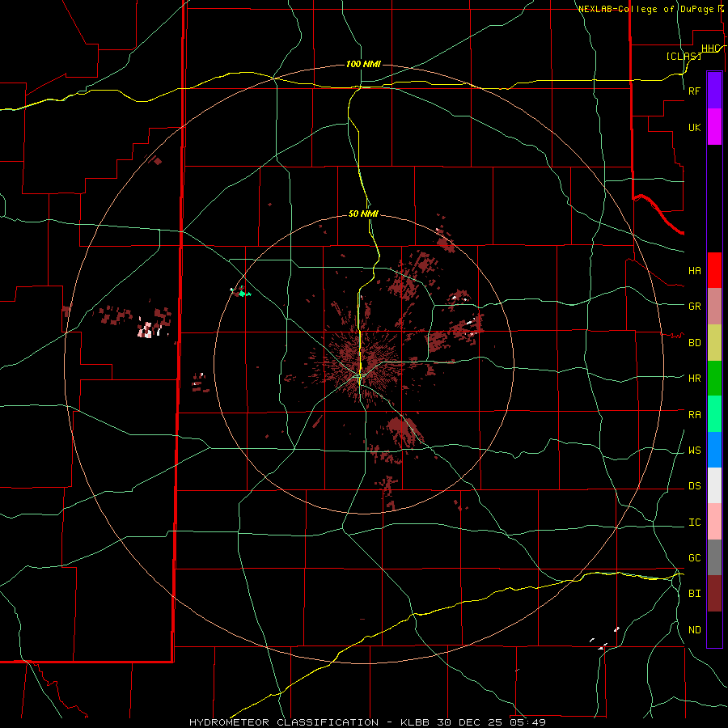Click the blue WS legend color swatch

point(714,450)
